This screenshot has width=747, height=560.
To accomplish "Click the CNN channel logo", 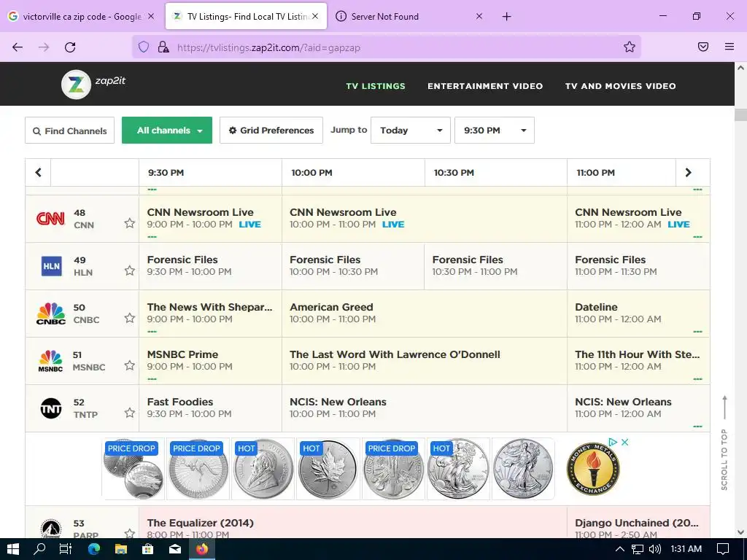I will [x=50, y=219].
